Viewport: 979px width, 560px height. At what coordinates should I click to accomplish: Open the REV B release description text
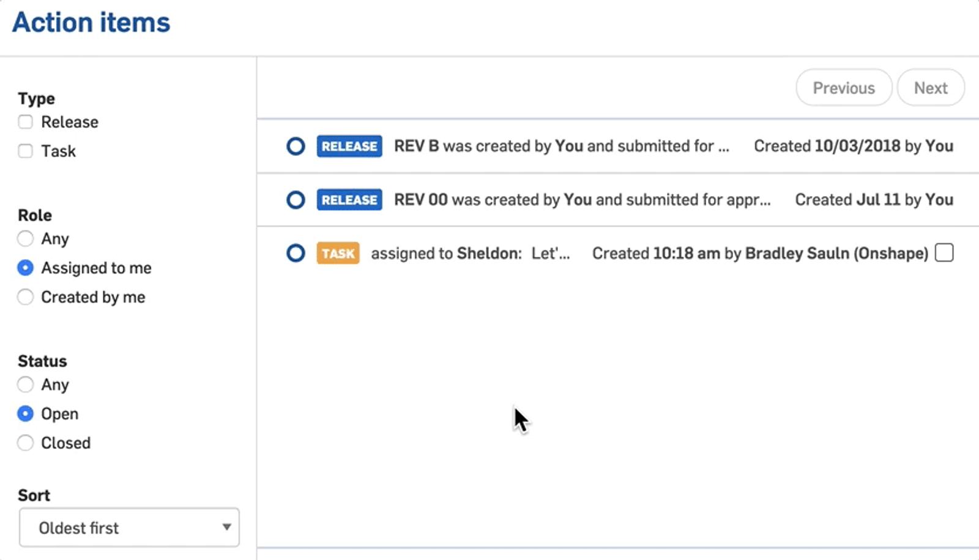pos(561,146)
